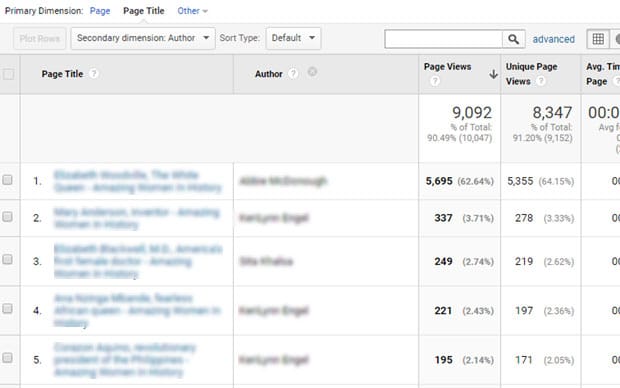The image size is (620, 388).
Task: Toggle Page Views sort arrow
Action: click(493, 74)
